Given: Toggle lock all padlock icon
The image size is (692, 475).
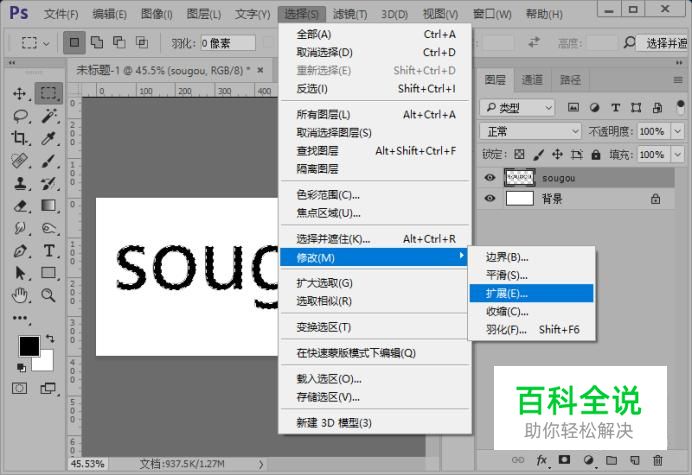Looking at the screenshot, I should click(596, 154).
